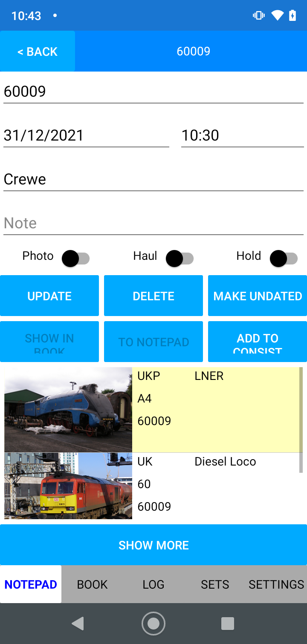Viewport: 307px width, 644px height.
Task: Delete this sighting entry
Action: click(x=153, y=296)
